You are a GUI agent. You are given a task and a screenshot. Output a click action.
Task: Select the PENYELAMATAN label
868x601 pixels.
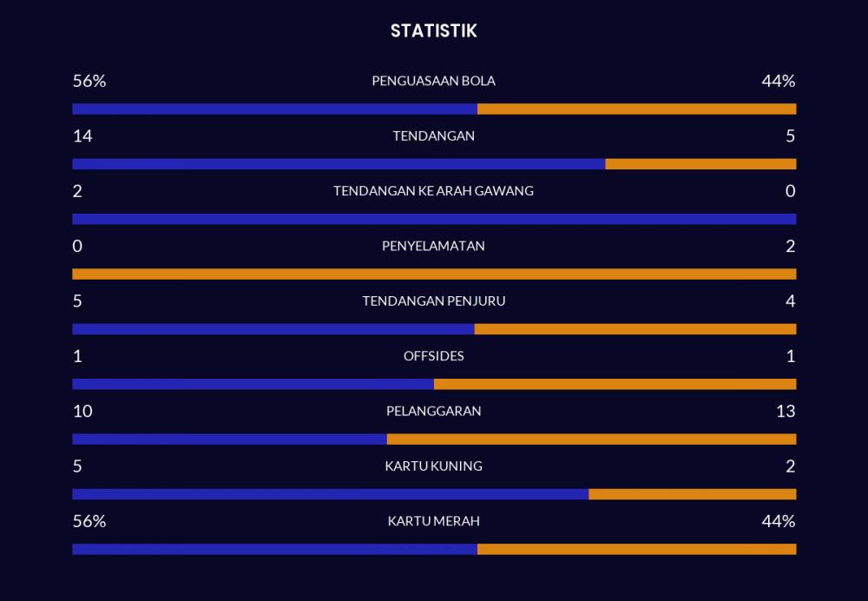[x=433, y=246]
